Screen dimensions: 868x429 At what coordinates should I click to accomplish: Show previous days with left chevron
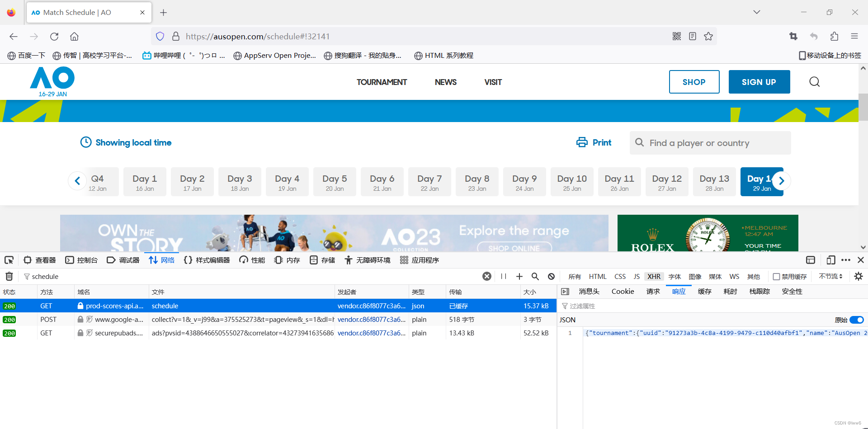[77, 181]
